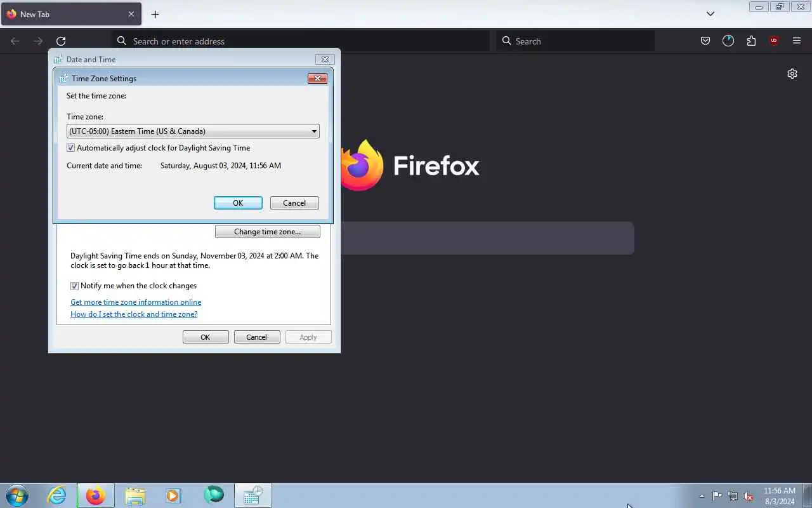Open Get more time zone information online link
The image size is (812, 508).
136,302
